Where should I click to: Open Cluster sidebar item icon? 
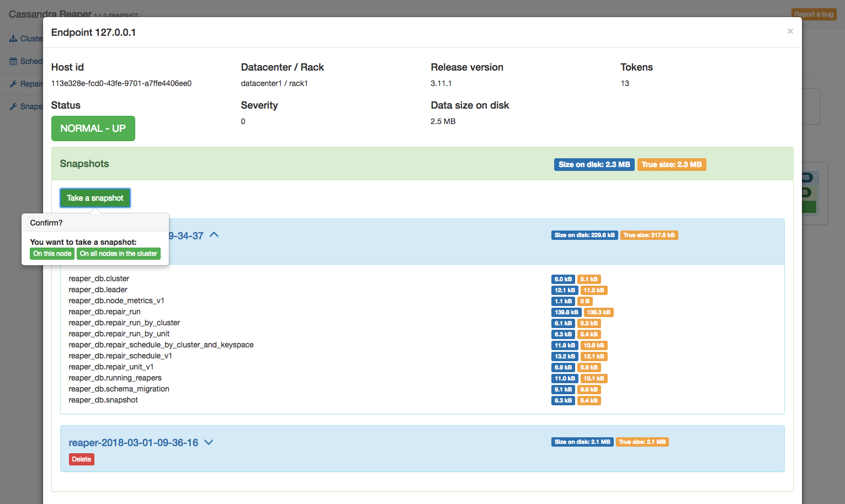point(13,39)
